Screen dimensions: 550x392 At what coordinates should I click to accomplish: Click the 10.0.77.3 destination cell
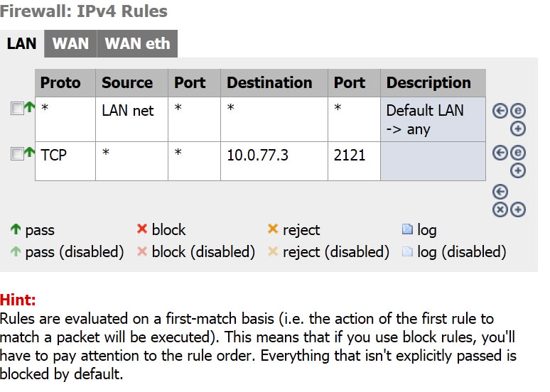[x=258, y=154]
